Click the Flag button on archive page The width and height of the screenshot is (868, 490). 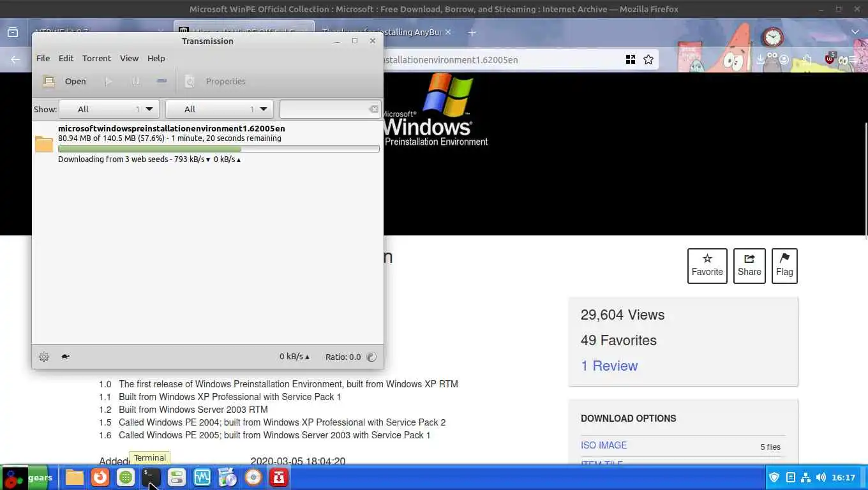(784, 265)
